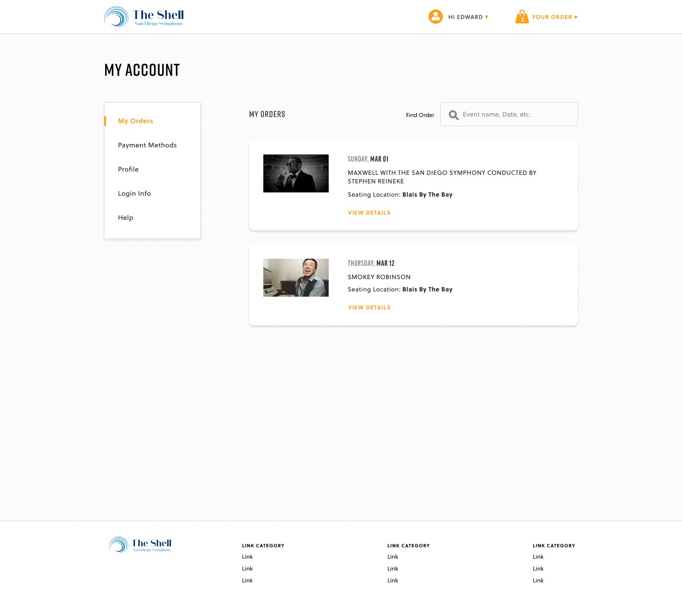Click the Find Order label

420,115
